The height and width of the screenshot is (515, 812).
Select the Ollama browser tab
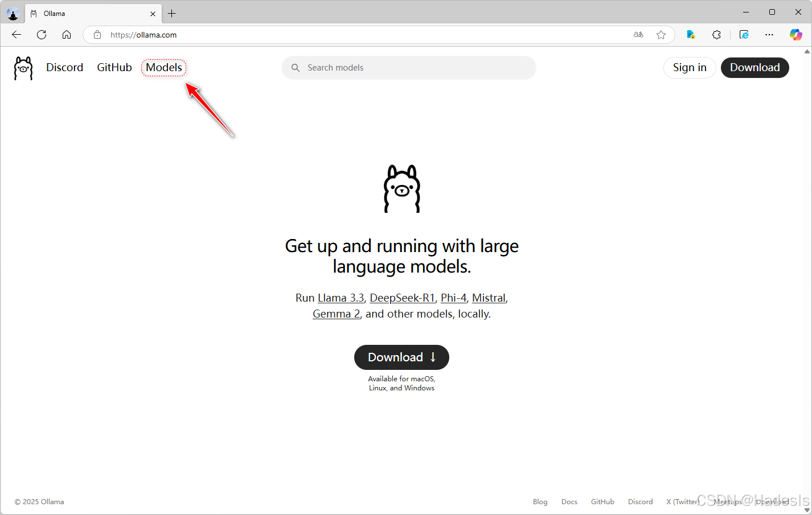93,14
